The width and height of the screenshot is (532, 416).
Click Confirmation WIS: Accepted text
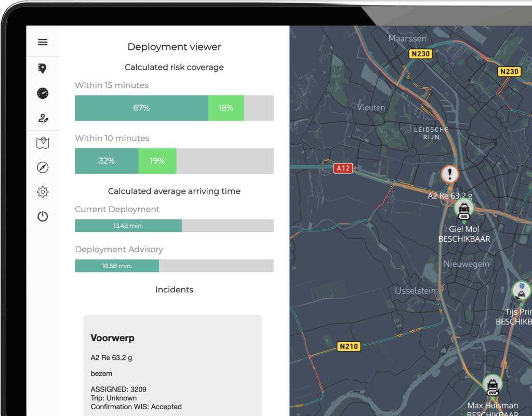(x=136, y=407)
